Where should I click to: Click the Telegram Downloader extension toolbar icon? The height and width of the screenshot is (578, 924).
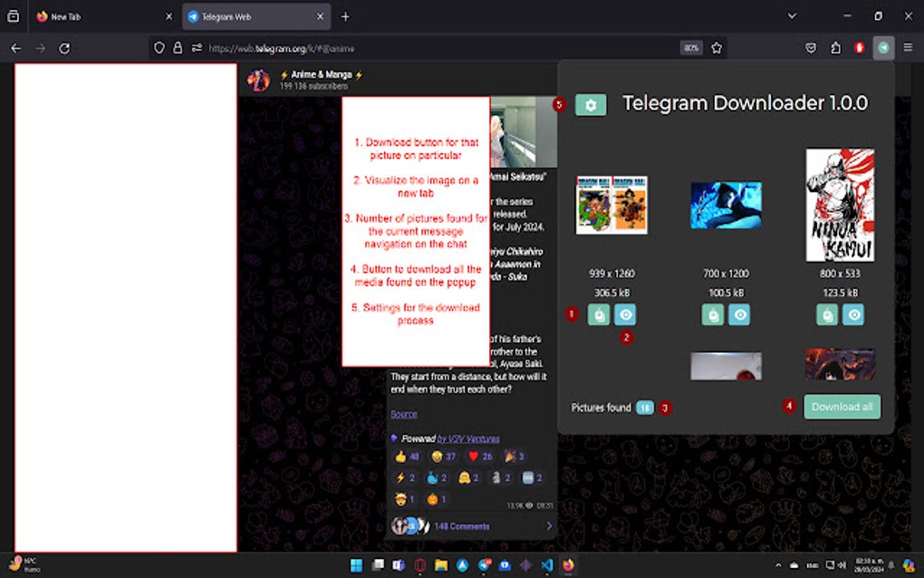[x=883, y=48]
